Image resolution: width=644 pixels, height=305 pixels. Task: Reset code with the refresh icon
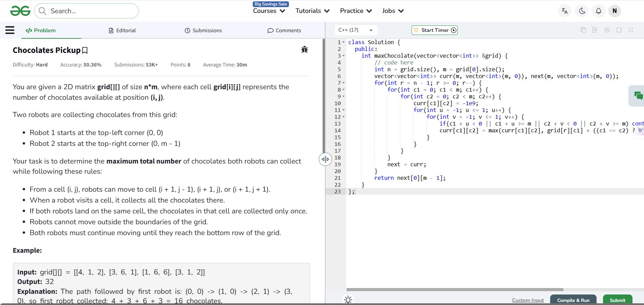coord(619,30)
